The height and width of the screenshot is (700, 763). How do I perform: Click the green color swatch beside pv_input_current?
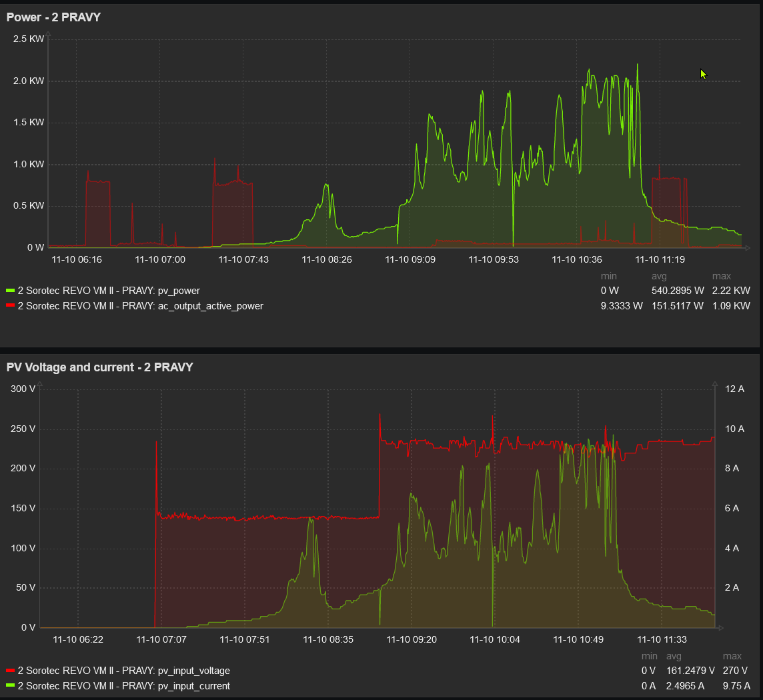[10, 686]
